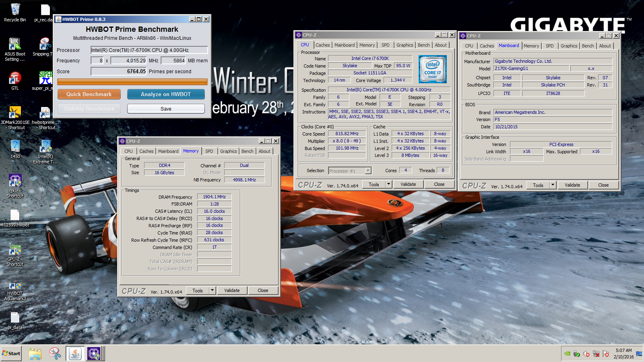Click Tools button in Memory window
This screenshot has width=644, height=362.
(198, 290)
